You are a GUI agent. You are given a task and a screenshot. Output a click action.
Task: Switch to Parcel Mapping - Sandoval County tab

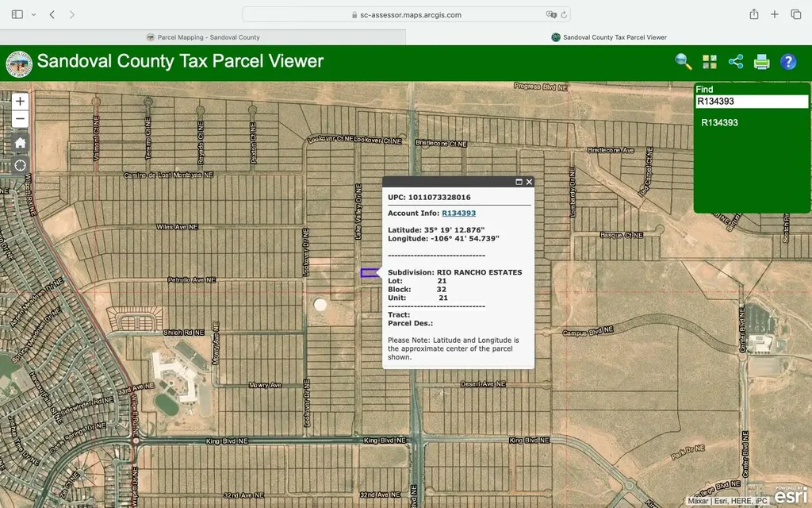pos(203,37)
